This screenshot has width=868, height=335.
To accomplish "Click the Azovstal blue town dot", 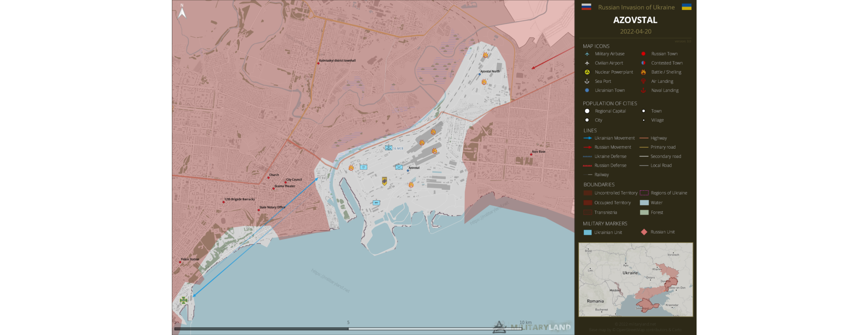I will point(408,171).
